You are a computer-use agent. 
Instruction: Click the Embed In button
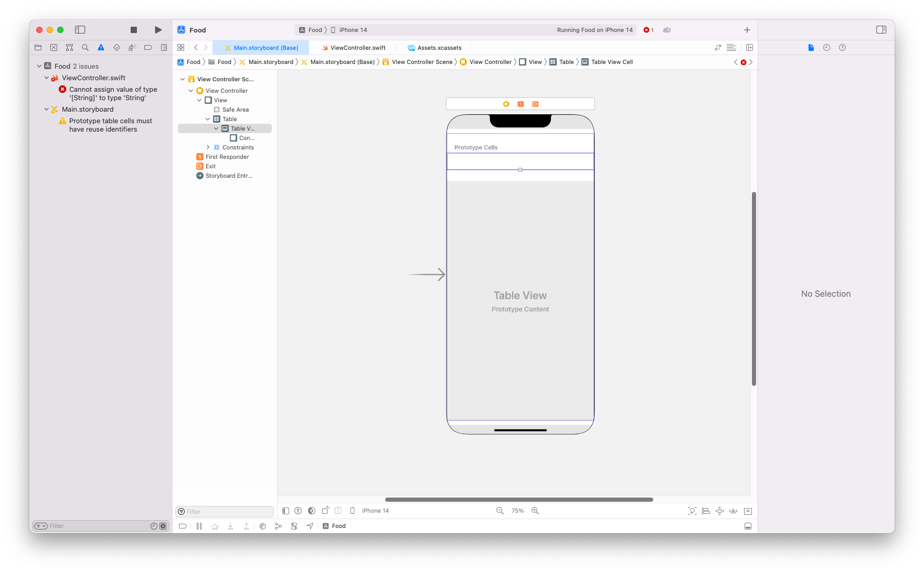point(748,511)
